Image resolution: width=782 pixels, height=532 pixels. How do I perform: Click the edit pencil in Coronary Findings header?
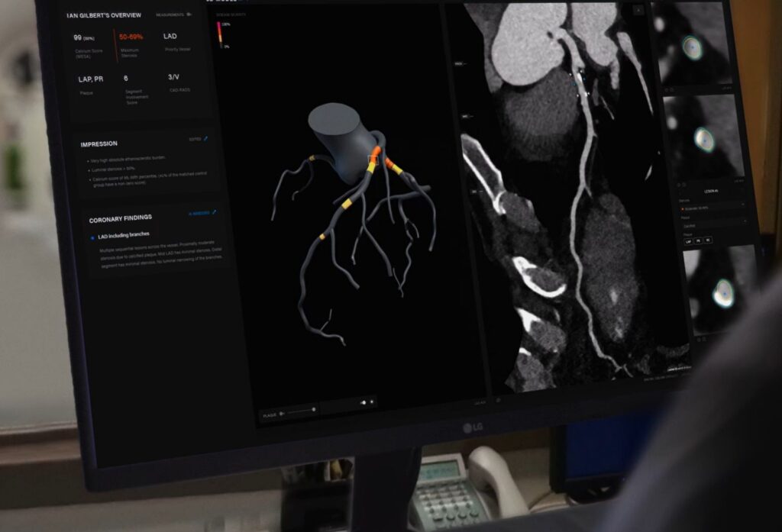(215, 212)
